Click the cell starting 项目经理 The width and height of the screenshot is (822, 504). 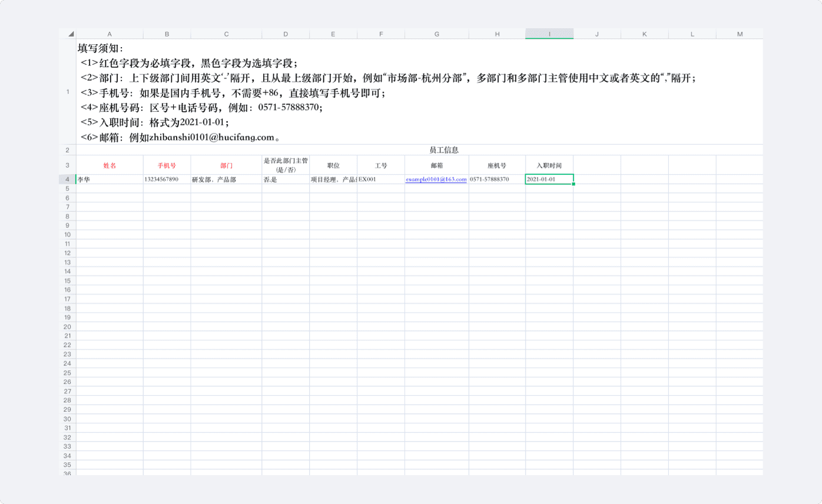click(333, 179)
